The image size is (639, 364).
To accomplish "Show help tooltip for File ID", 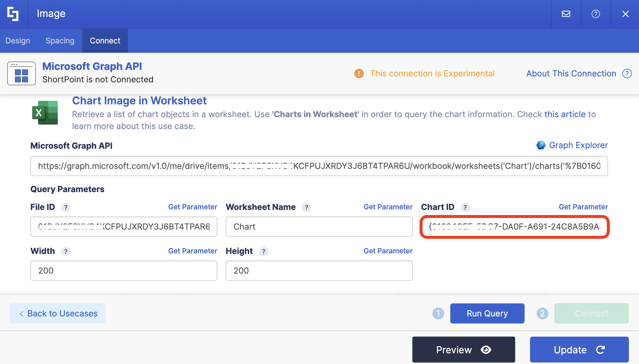I will coord(66,207).
